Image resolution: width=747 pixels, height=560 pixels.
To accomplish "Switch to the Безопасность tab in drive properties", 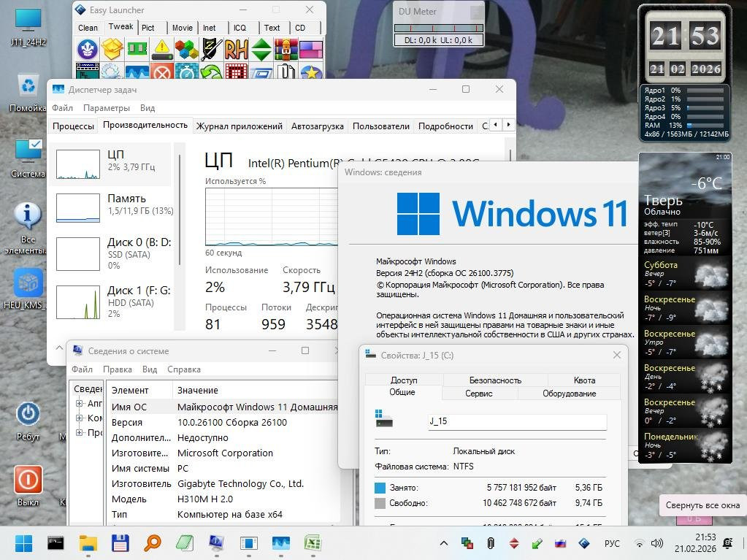I will click(494, 380).
